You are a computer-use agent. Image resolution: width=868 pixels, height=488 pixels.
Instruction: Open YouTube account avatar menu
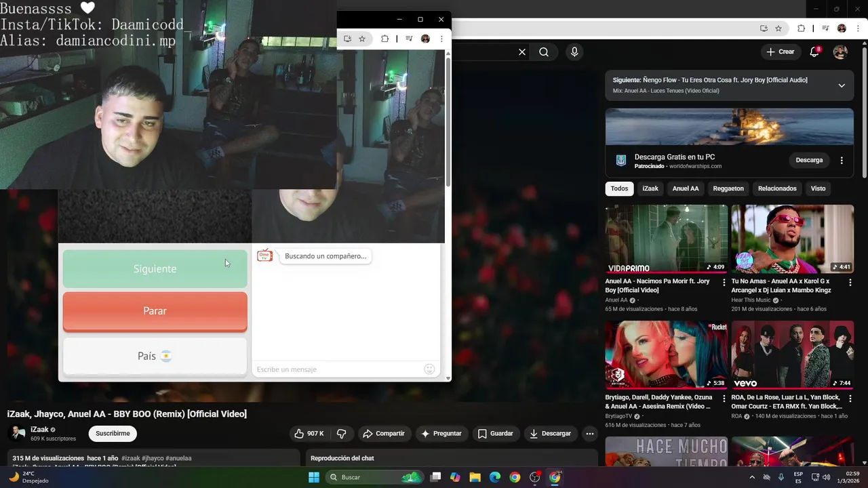tap(840, 52)
